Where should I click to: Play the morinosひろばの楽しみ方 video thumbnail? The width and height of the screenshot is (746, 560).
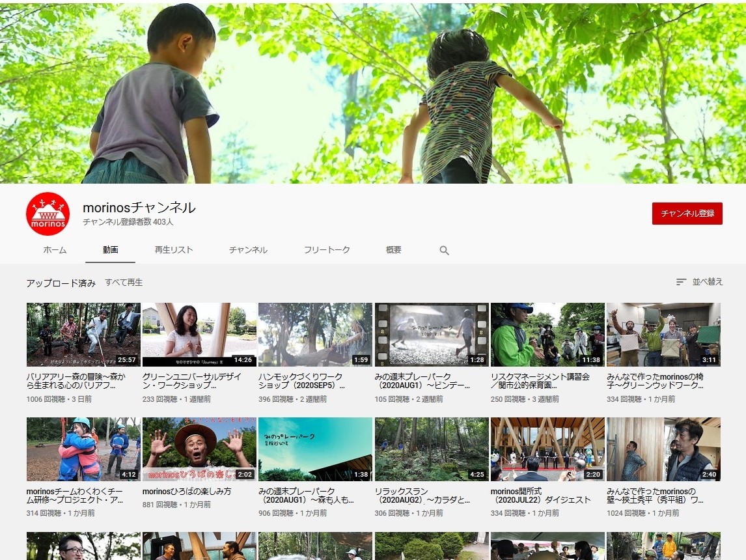(199, 449)
